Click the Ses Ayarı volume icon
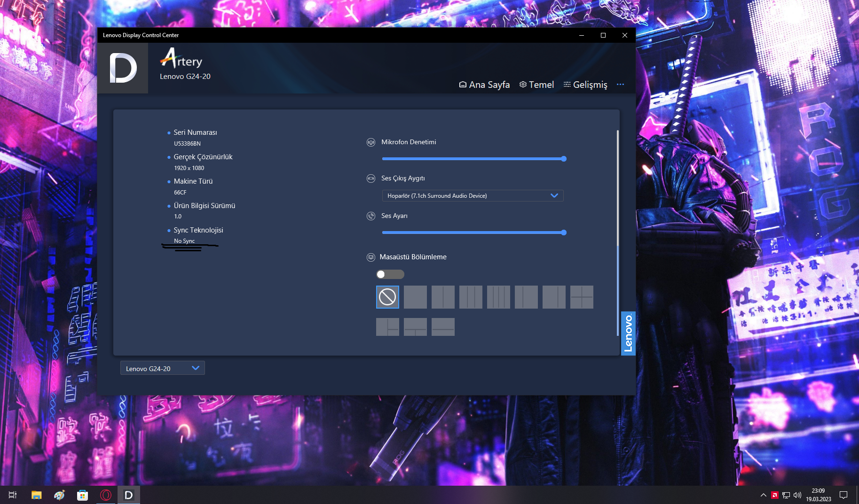The image size is (859, 504). [x=371, y=216]
